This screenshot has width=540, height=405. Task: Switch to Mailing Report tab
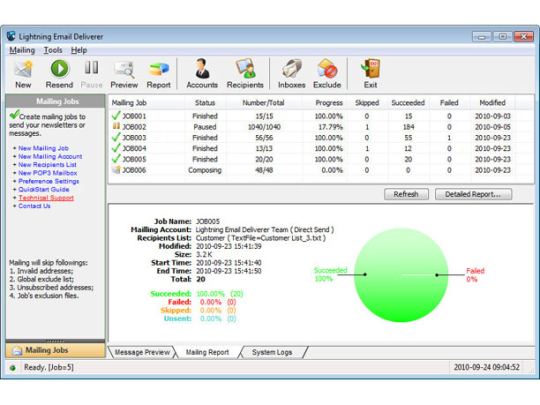pyautogui.click(x=207, y=352)
